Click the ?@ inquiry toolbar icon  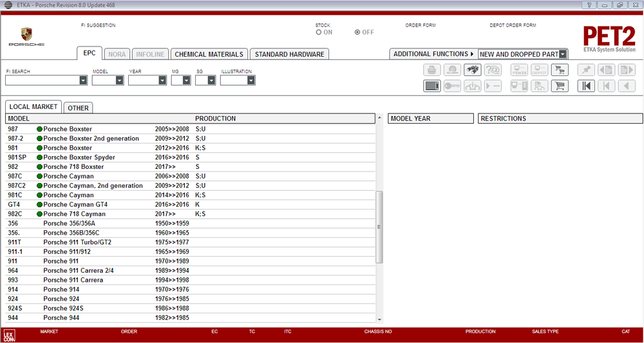(x=493, y=70)
